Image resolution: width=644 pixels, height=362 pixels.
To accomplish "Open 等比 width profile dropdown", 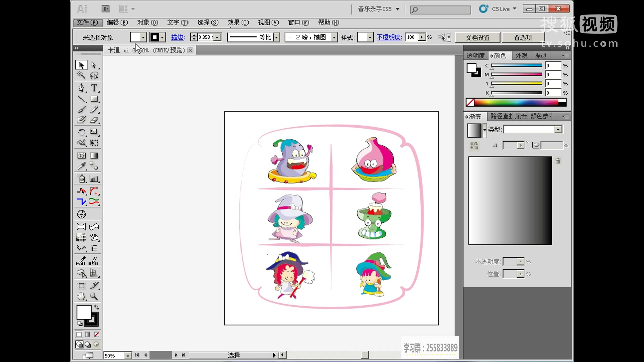I will click(276, 37).
